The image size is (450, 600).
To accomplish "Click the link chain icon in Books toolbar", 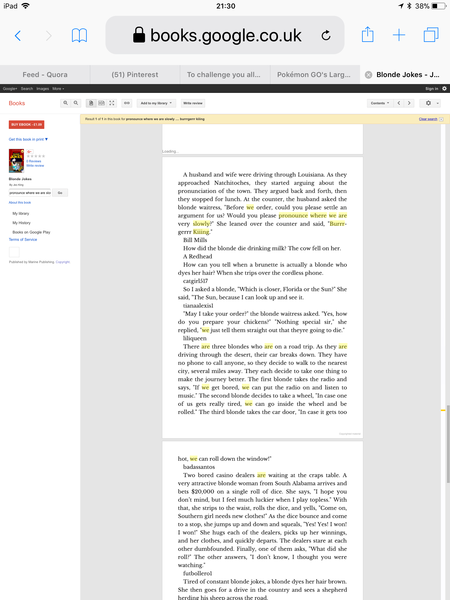I will tap(127, 103).
